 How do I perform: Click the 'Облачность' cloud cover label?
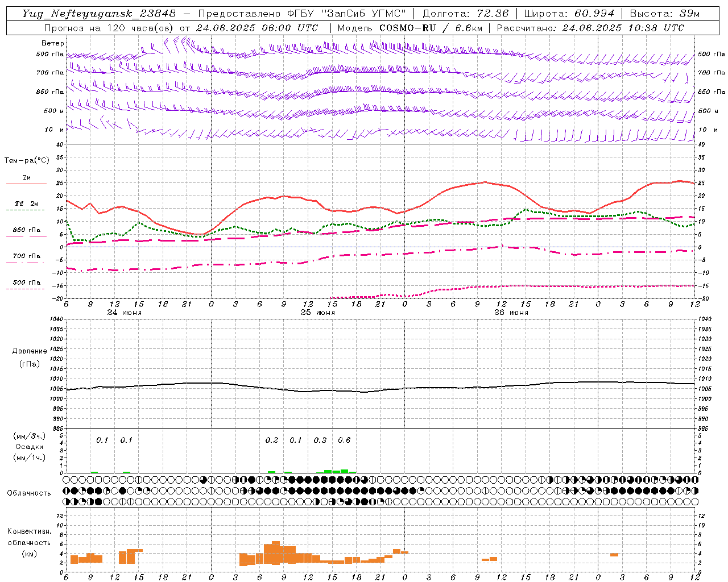(29, 493)
